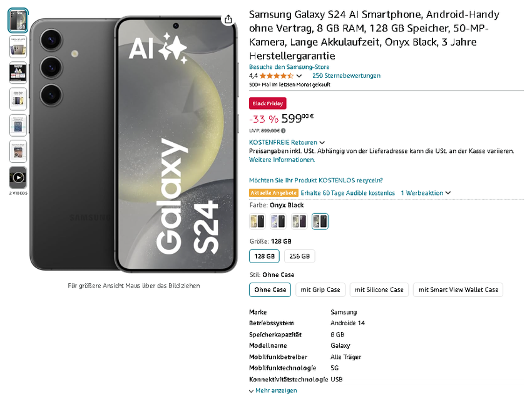Pick the third color variant swatch
The height and width of the screenshot is (396, 532).
(x=299, y=221)
